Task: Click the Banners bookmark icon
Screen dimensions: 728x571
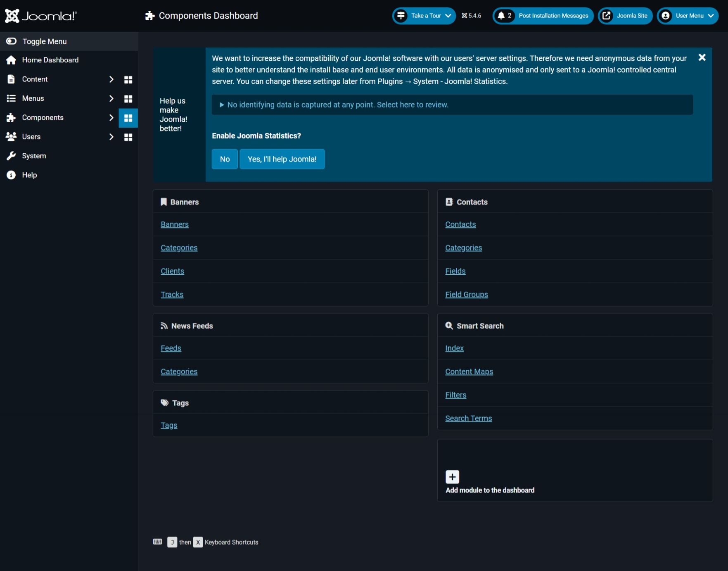Action: [164, 202]
